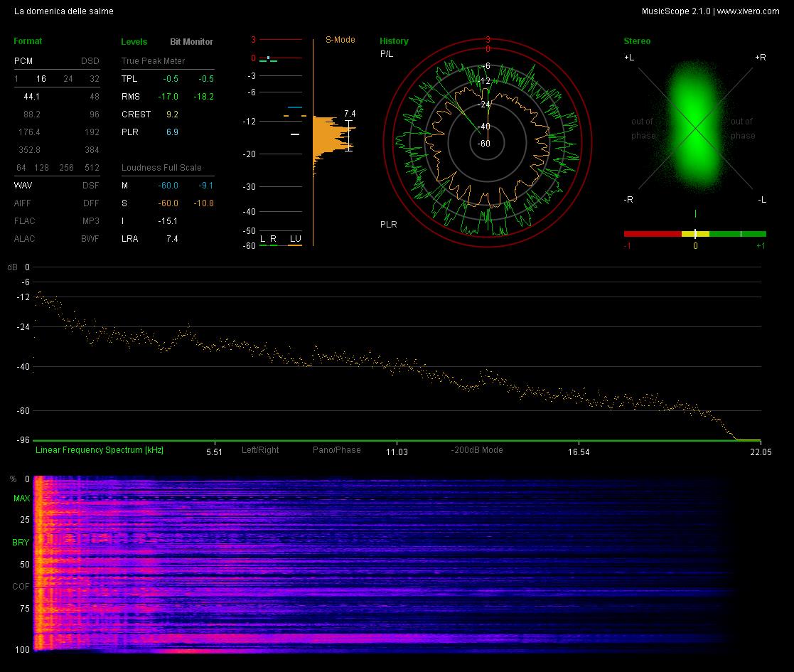Click the circular P/L history radar

(x=487, y=144)
